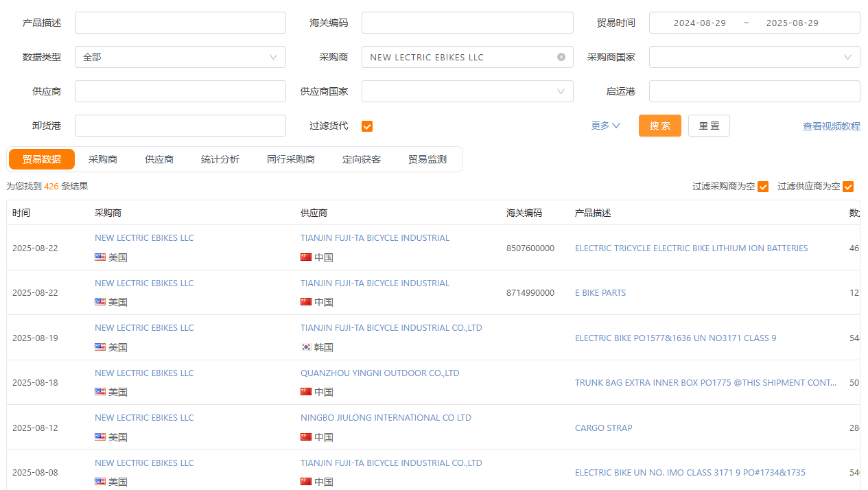Click the start date 2024-08-29
Viewport: 868px width, 490px height.
point(700,23)
